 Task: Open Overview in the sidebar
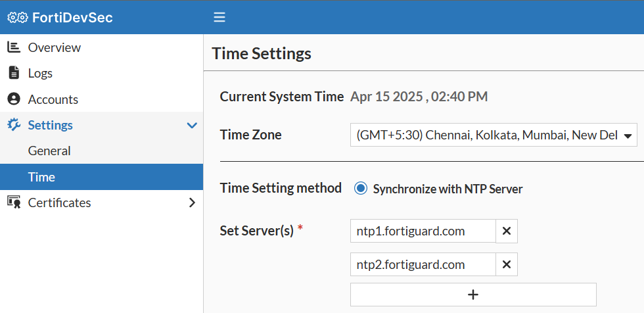point(101,47)
